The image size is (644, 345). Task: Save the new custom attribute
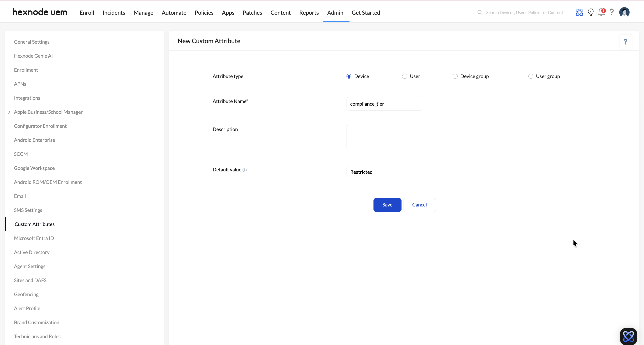pos(387,205)
